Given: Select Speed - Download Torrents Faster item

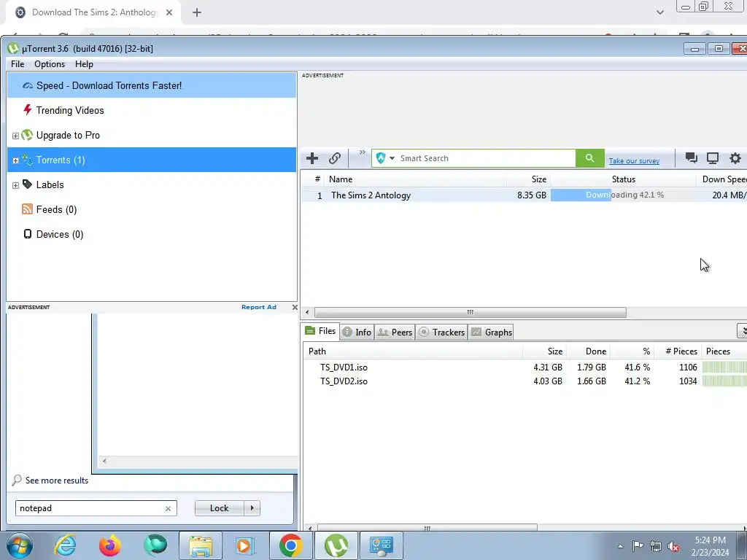Looking at the screenshot, I should tap(152, 86).
